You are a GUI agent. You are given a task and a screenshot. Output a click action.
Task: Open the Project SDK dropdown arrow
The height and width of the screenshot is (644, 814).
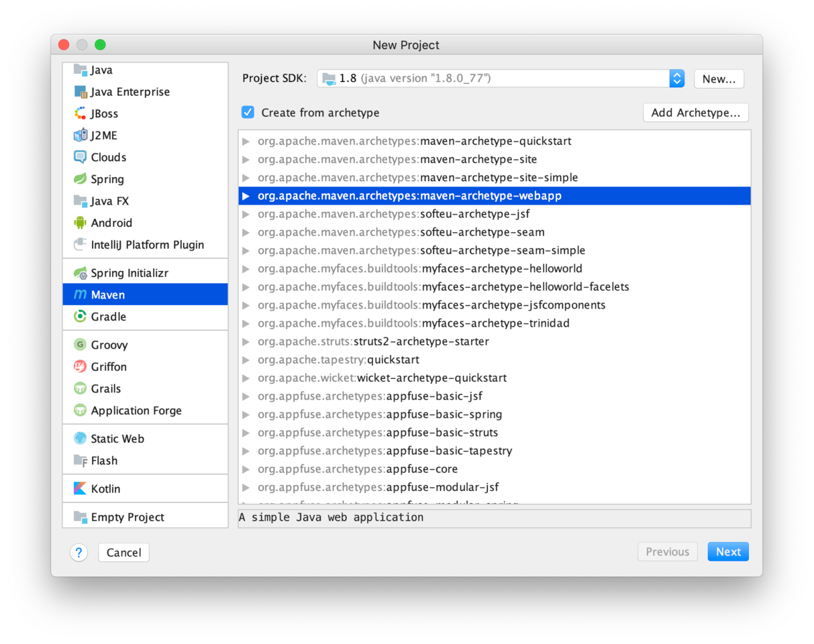(x=676, y=78)
